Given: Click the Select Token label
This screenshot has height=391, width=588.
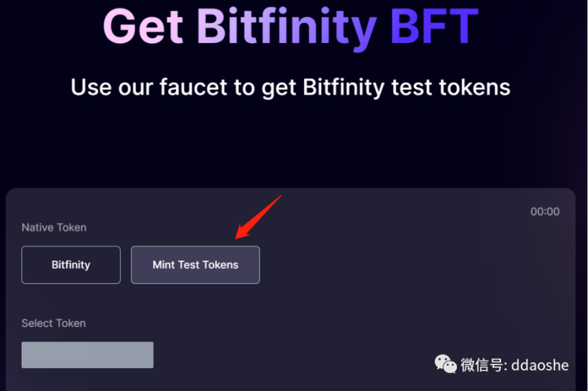Looking at the screenshot, I should (x=53, y=323).
